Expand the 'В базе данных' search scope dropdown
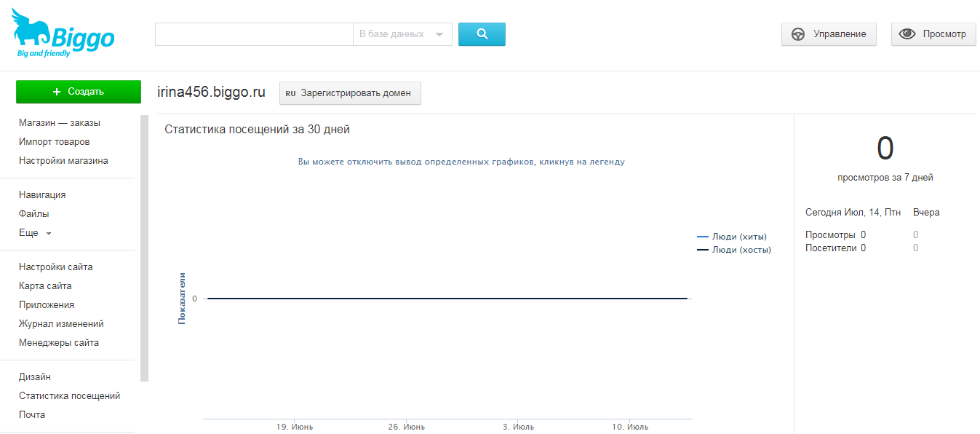The height and width of the screenshot is (434, 980). 402,34
